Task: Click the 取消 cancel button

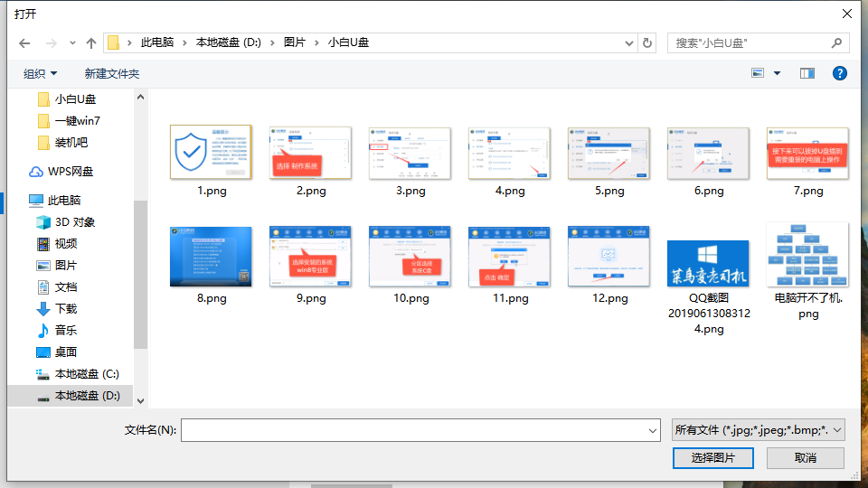Action: point(806,458)
